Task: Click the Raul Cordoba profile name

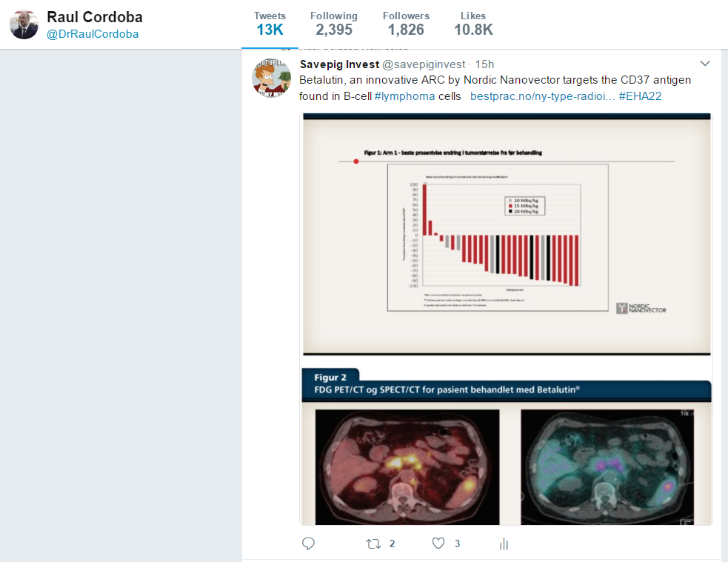Action: point(95,17)
